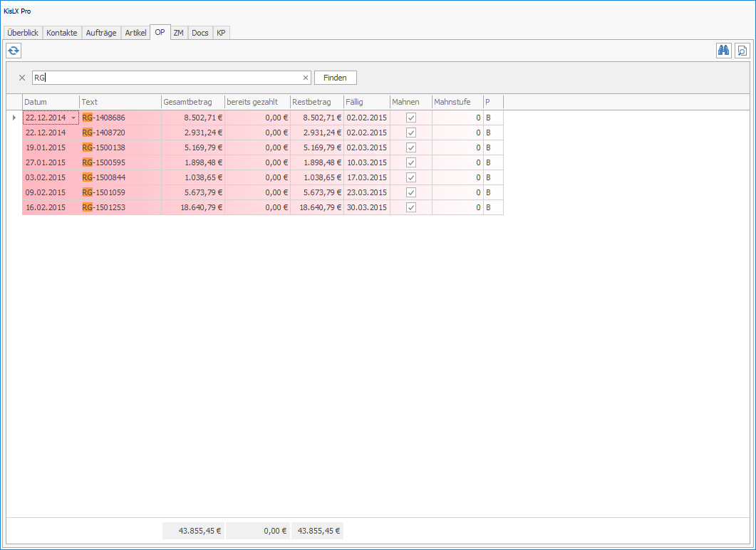The height and width of the screenshot is (550, 756).
Task: Click the Fällig column header
Action: point(366,102)
